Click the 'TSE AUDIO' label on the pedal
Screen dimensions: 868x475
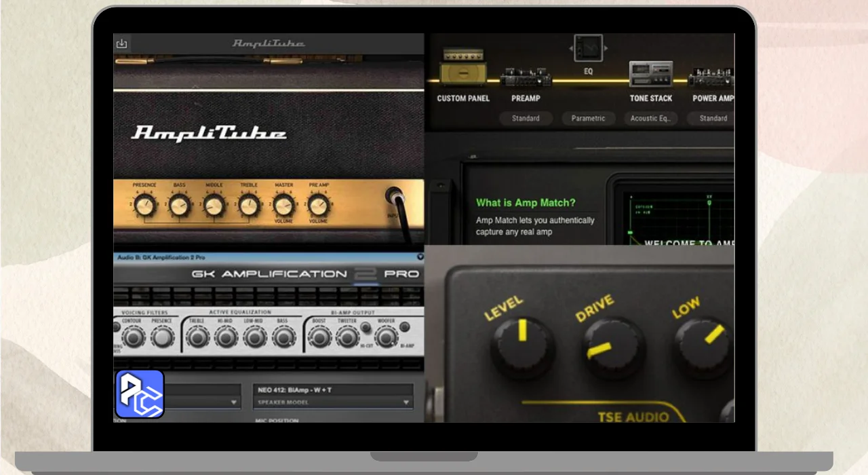pos(633,417)
